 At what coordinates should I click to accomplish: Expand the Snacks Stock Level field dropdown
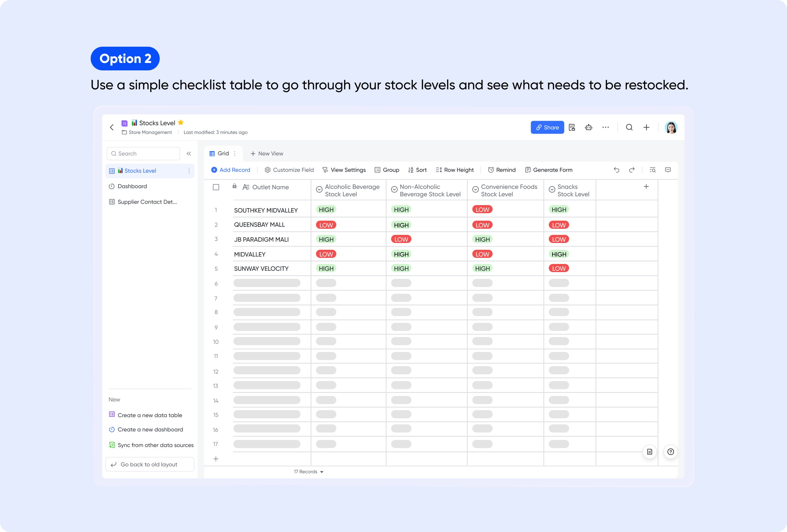coord(552,190)
